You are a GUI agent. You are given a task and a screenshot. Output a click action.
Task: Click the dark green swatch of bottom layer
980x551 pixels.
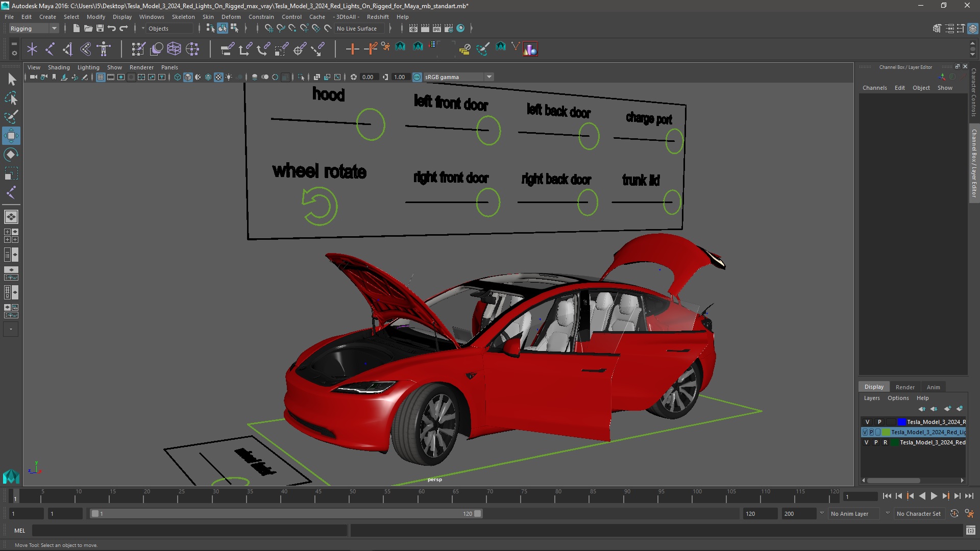click(x=895, y=442)
